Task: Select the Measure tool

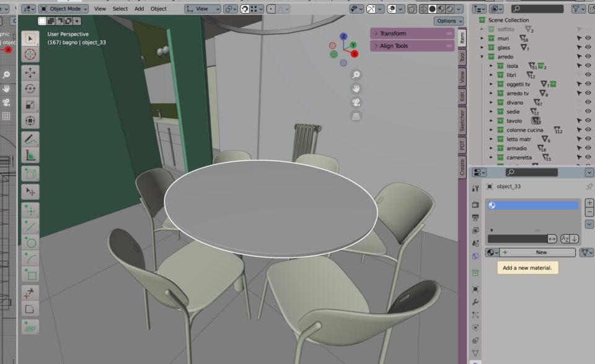Action: click(x=30, y=155)
